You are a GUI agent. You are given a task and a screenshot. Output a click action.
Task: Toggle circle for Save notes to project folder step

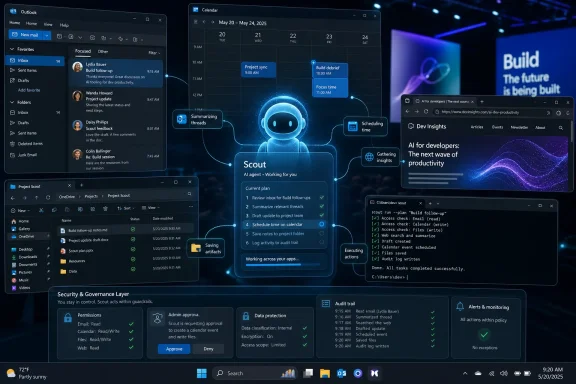(322, 233)
